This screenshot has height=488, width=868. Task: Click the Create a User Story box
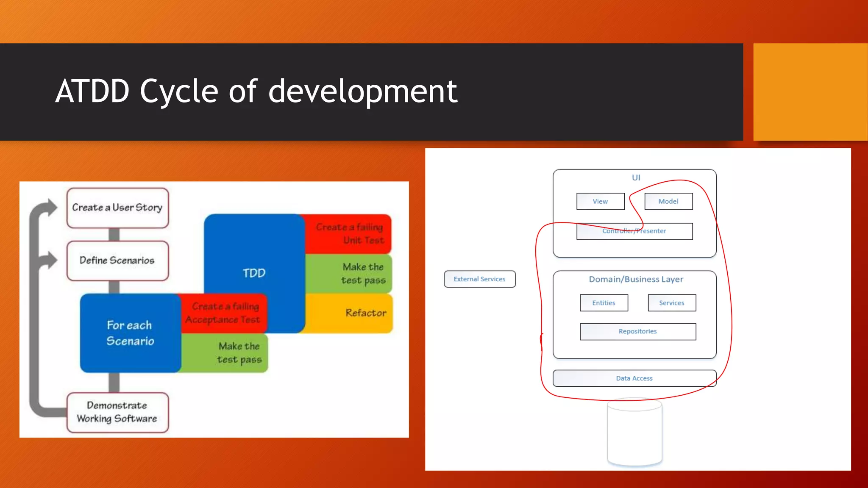click(117, 208)
